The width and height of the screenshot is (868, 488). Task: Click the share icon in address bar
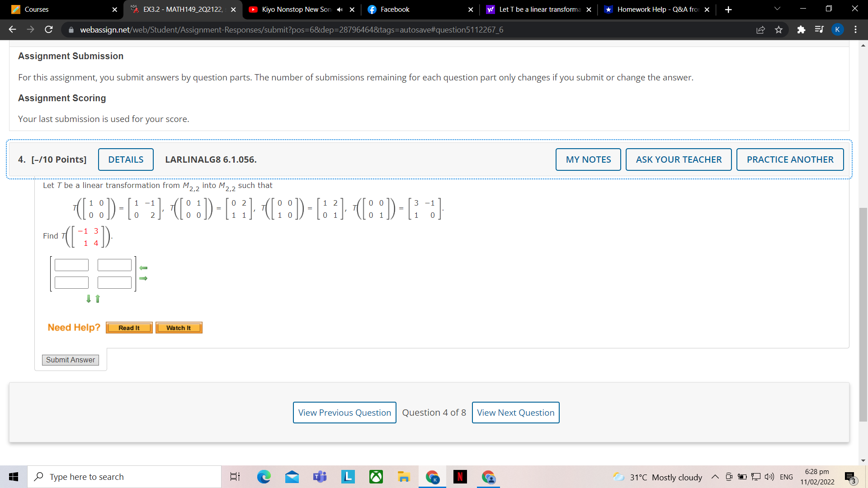point(761,29)
